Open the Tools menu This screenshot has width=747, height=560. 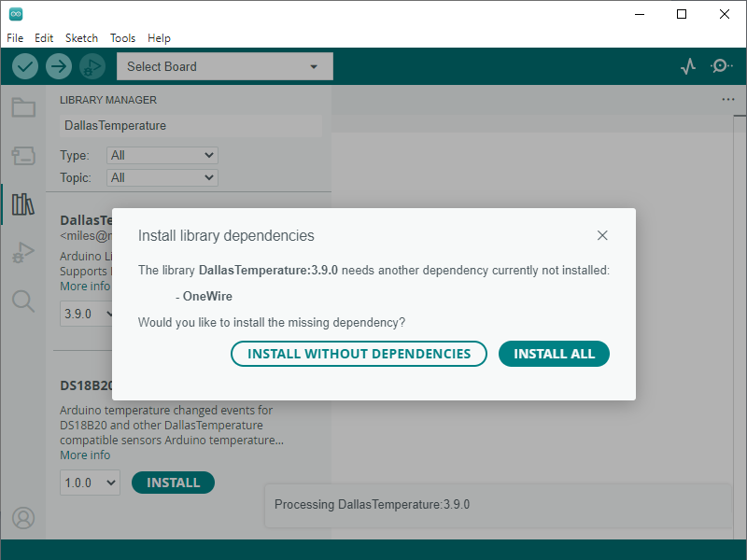(x=123, y=38)
